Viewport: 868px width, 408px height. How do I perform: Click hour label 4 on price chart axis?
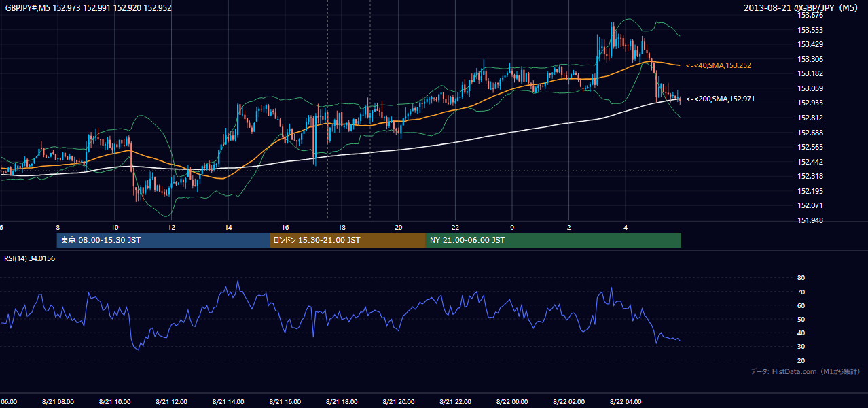click(626, 228)
